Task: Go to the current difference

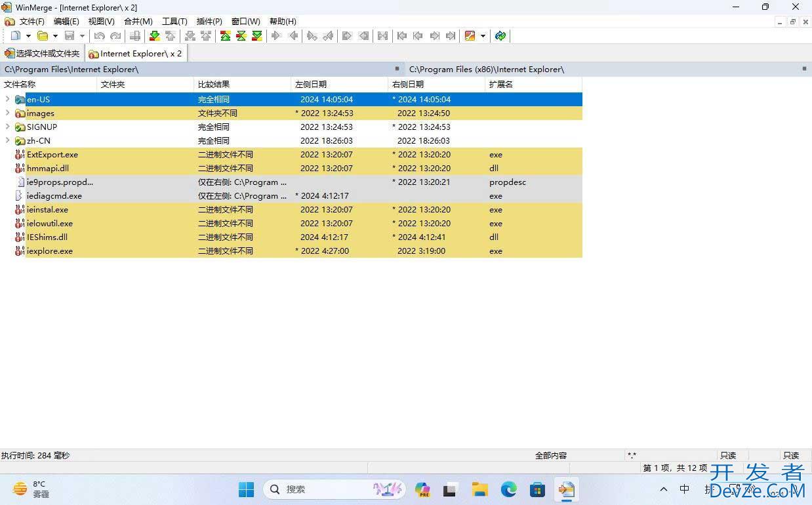Action: [241, 35]
